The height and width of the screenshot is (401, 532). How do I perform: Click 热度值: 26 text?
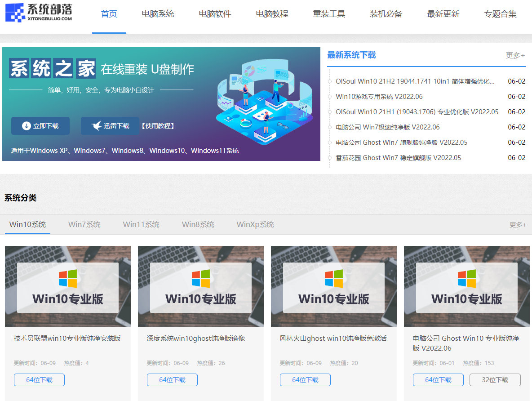click(x=211, y=363)
